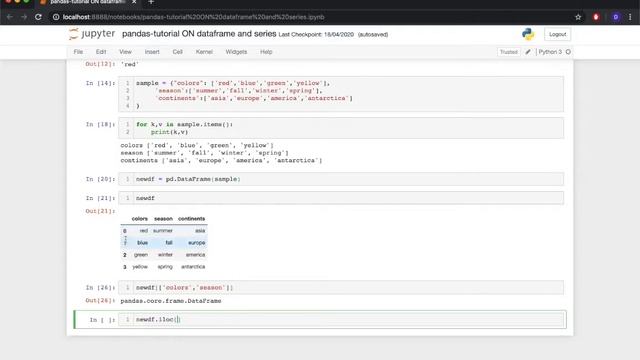Open the Kernel menu

(x=204, y=52)
